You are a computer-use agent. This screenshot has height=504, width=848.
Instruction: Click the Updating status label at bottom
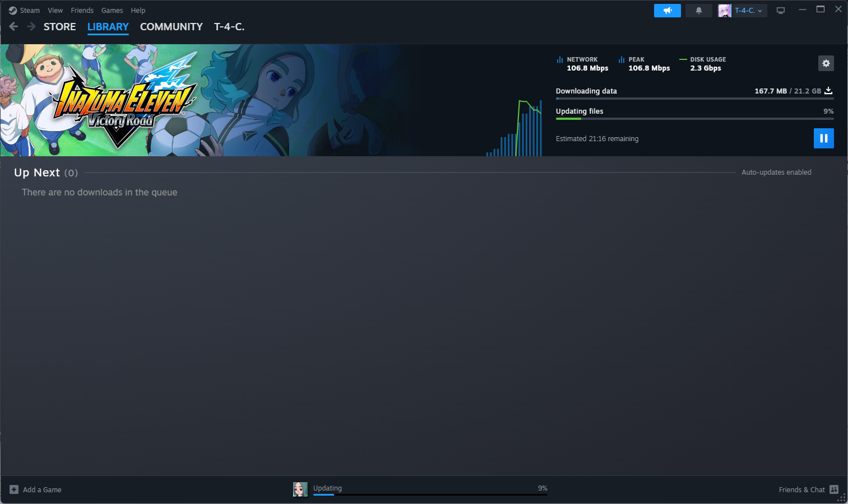pos(327,488)
